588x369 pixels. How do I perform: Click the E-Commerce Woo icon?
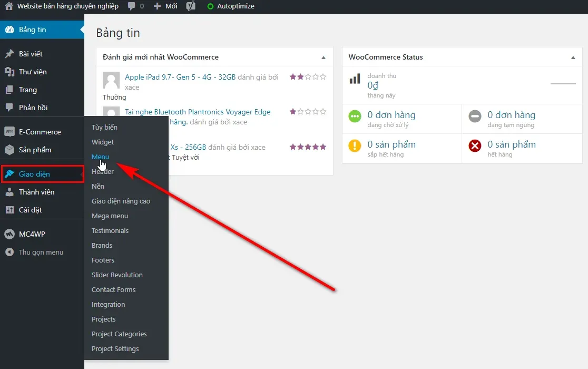[9, 132]
